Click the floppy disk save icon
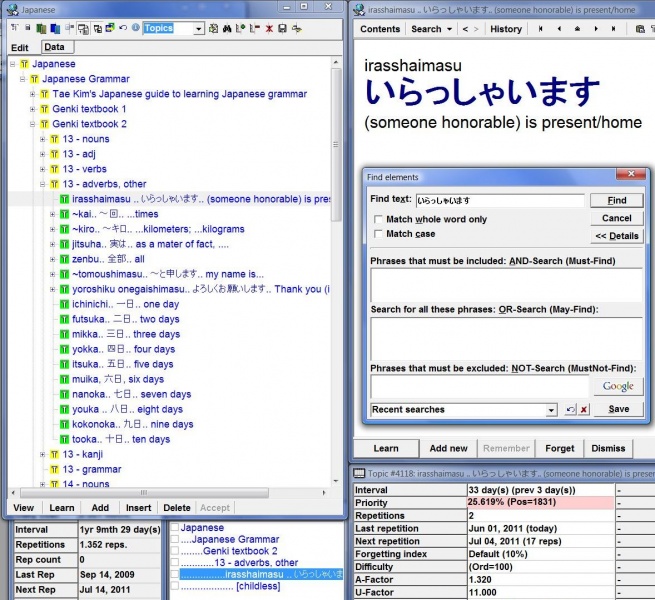This screenshot has height=600, width=655. click(282, 28)
